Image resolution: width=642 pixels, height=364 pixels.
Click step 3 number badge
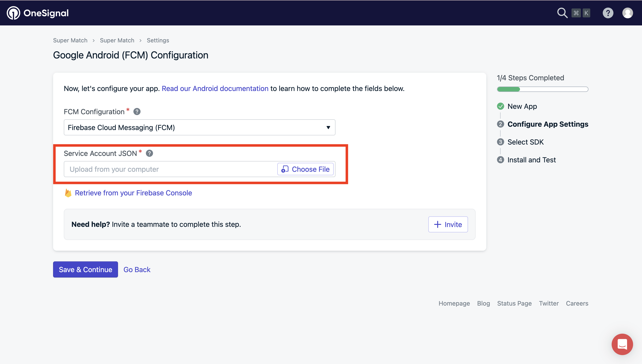(501, 142)
